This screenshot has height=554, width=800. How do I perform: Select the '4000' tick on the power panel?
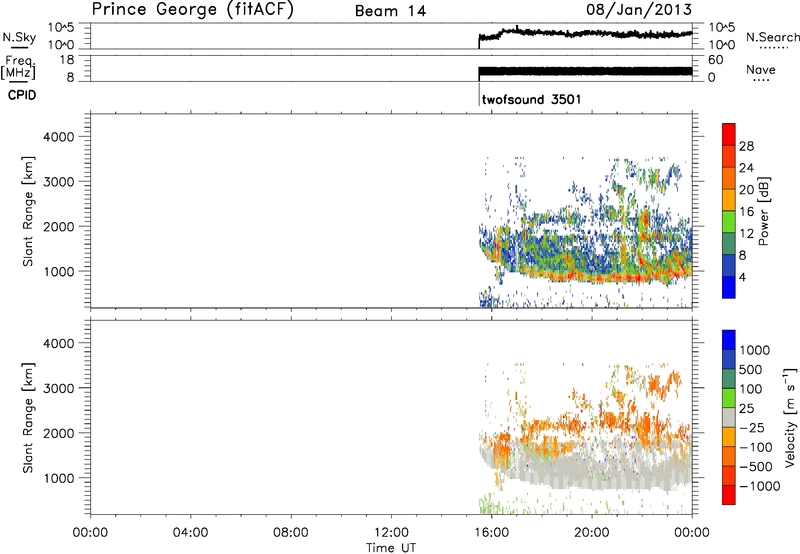pos(58,137)
